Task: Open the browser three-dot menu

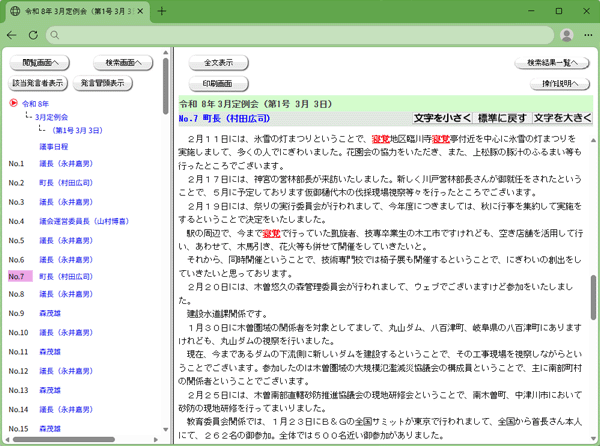Action: [588, 35]
